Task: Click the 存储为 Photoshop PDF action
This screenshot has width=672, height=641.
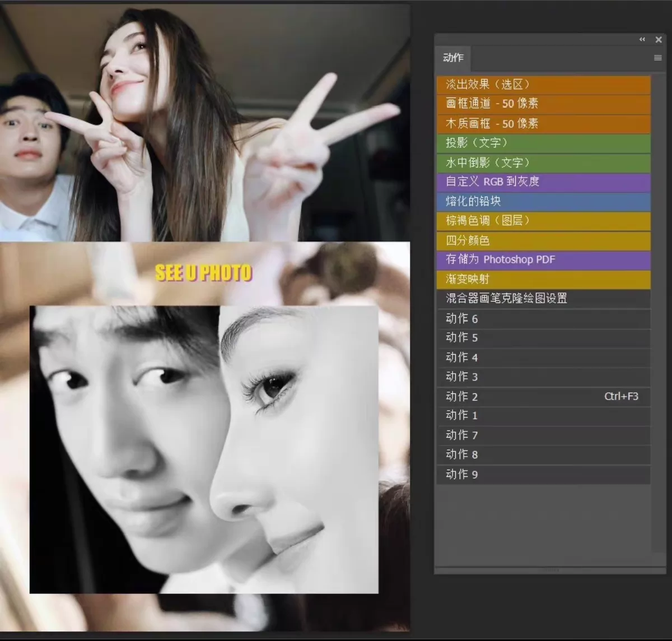Action: pyautogui.click(x=543, y=259)
